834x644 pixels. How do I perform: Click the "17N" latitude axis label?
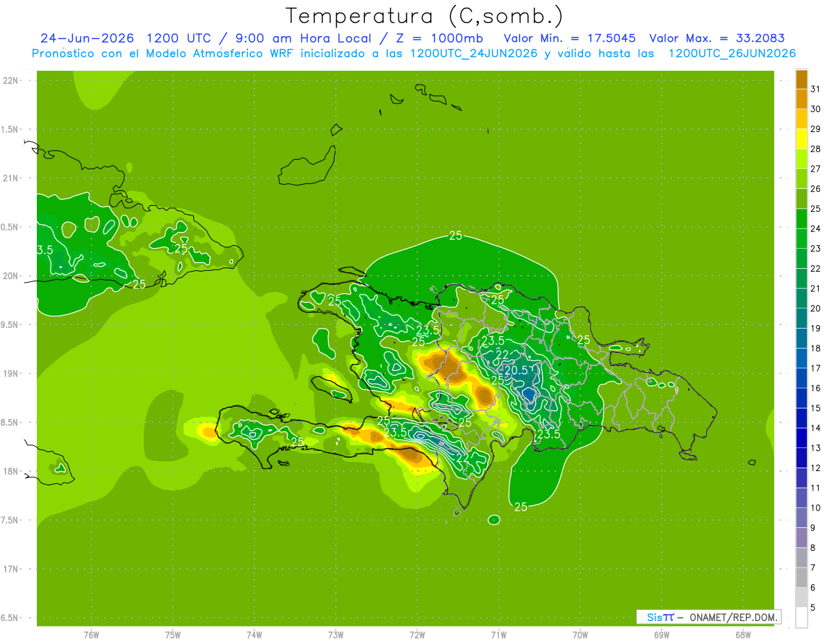[x=12, y=569]
